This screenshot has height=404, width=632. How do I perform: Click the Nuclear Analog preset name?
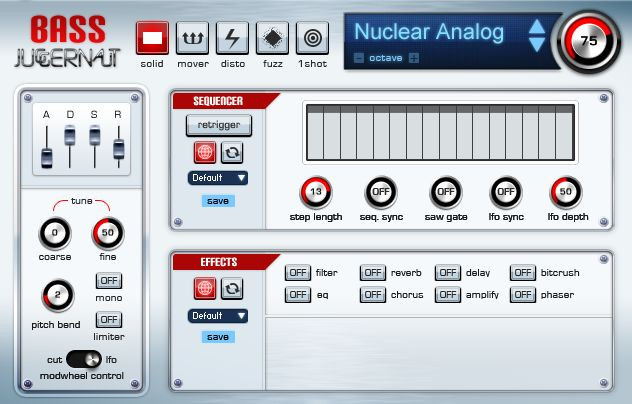tap(429, 32)
